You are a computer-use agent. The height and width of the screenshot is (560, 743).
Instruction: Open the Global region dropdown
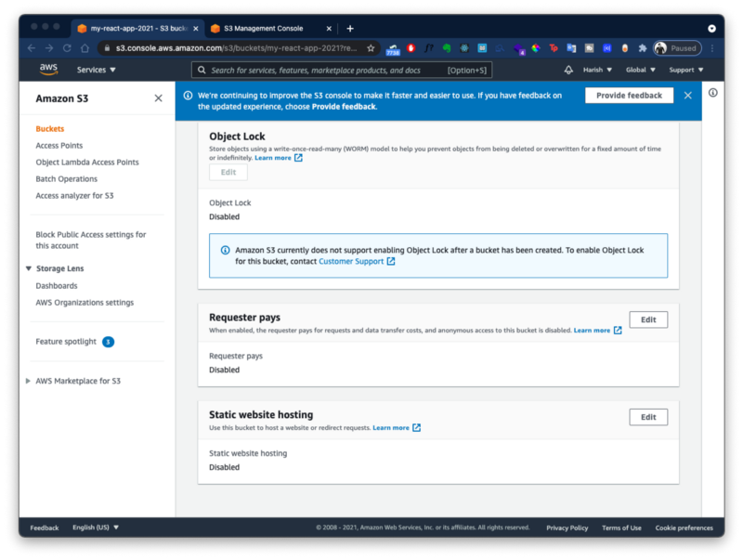pos(640,70)
